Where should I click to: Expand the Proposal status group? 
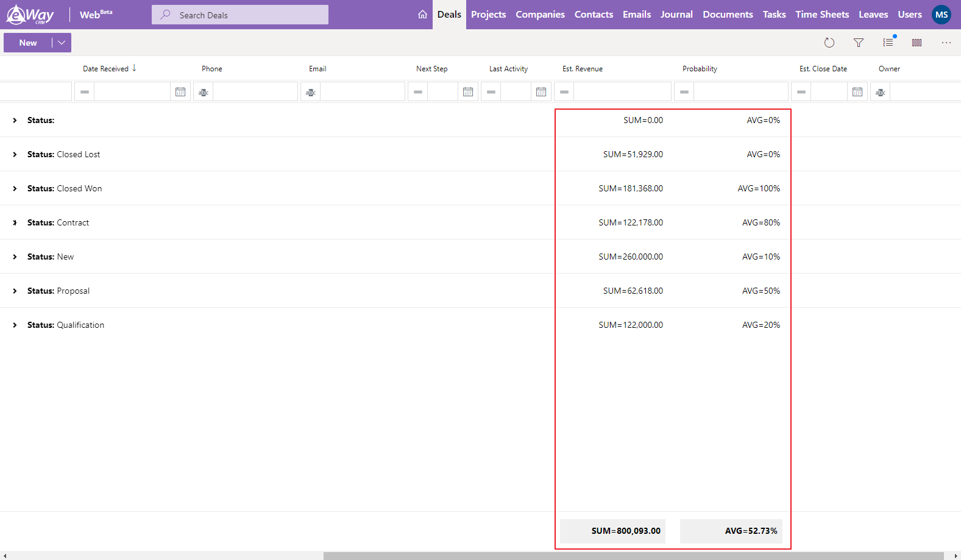(15, 291)
